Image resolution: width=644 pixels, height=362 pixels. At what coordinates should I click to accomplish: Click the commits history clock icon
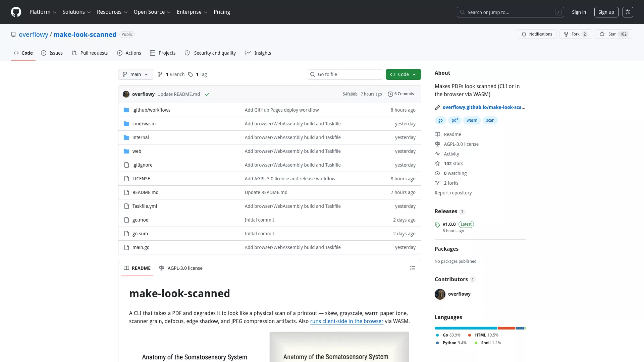(x=390, y=94)
